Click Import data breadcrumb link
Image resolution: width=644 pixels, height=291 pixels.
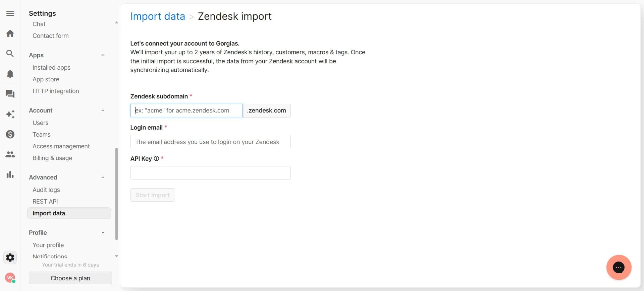click(158, 16)
